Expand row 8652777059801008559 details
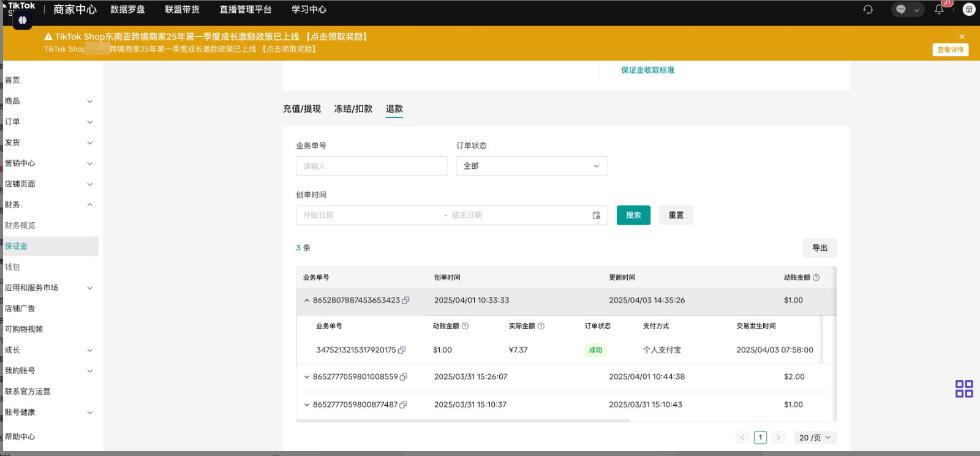 [x=307, y=377]
